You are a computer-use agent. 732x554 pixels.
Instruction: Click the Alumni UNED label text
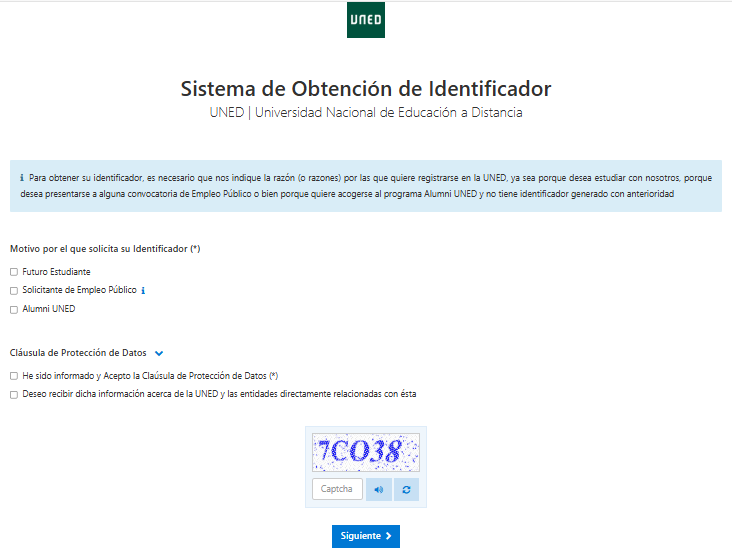49,309
